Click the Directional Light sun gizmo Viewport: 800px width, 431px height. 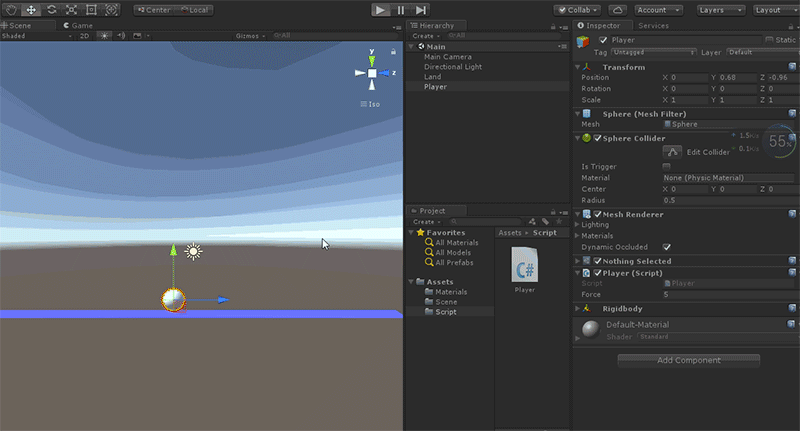click(193, 251)
